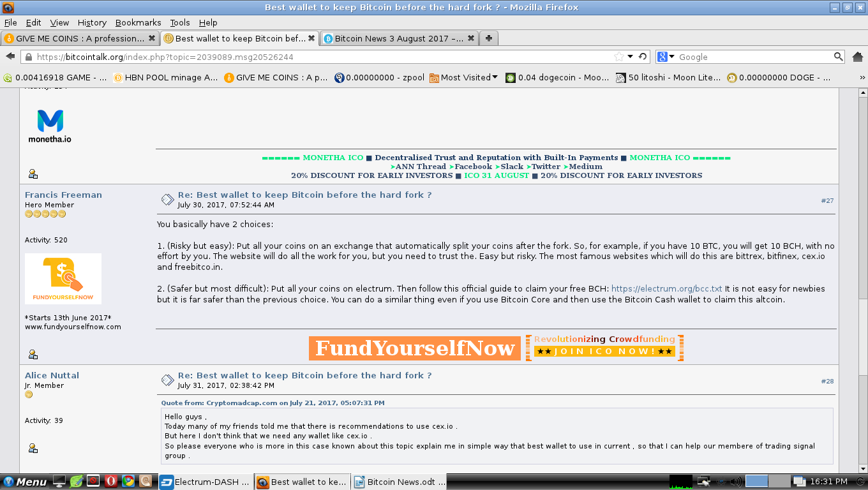View Francis Freeman's profile icon

(33, 354)
